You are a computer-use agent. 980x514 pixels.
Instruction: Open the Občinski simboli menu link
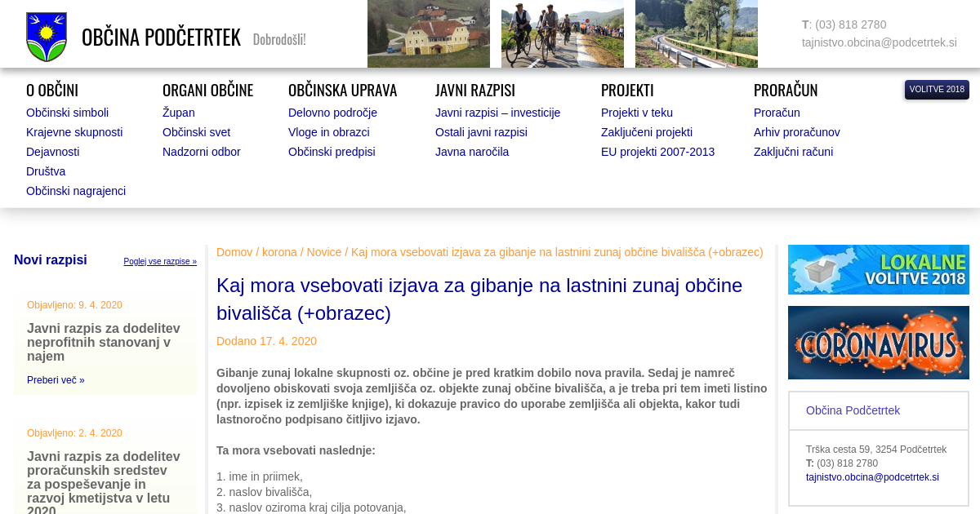(x=67, y=113)
